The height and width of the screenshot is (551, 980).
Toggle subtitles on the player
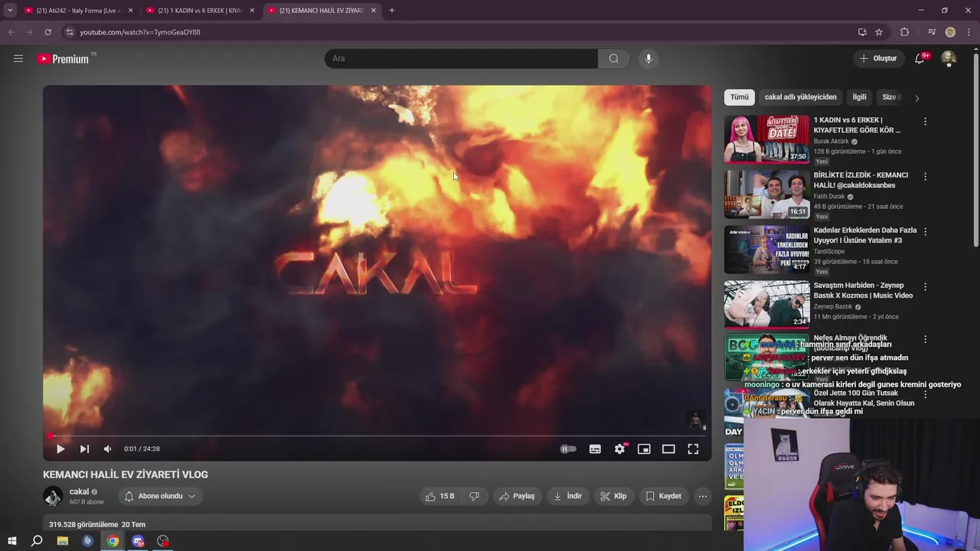pyautogui.click(x=595, y=449)
